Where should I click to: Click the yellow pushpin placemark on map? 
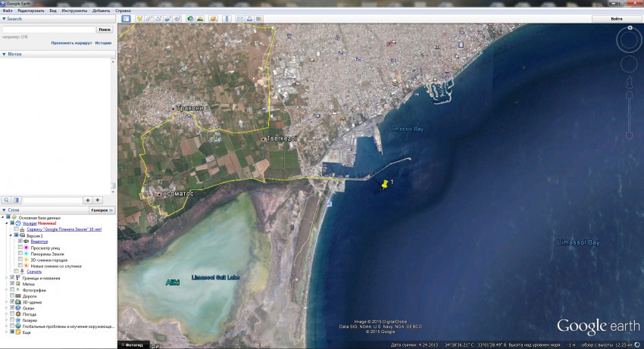point(384,184)
